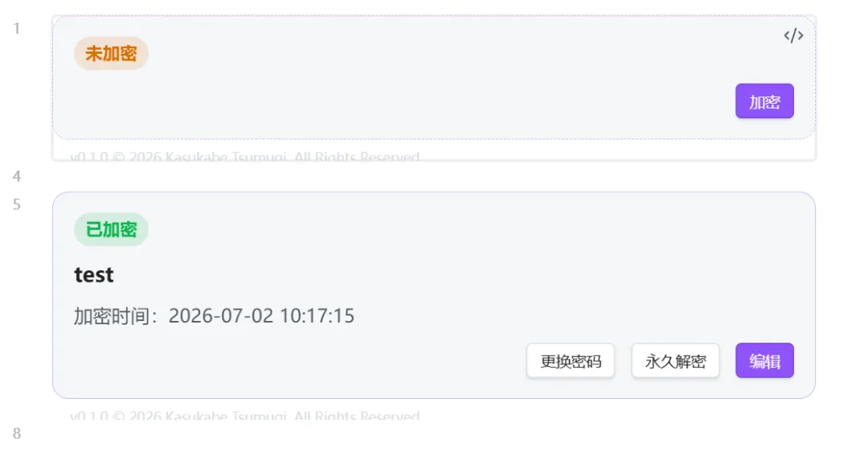Click the 更换密码 button

(x=571, y=360)
